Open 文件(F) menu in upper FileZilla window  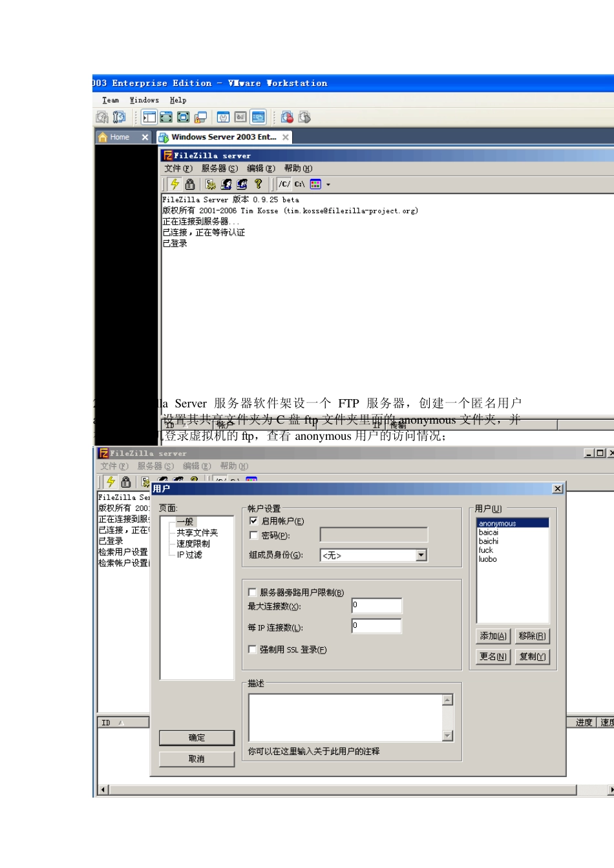click(178, 169)
